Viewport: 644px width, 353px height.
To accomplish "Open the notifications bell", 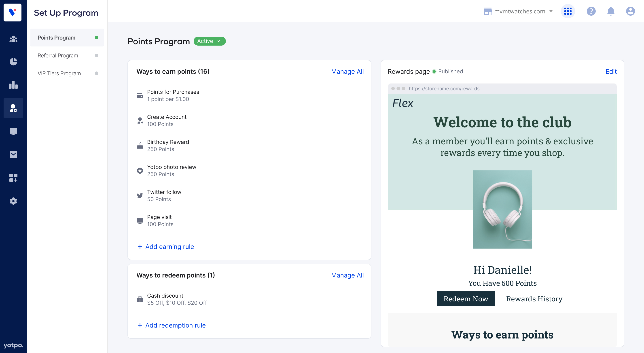I will coord(610,11).
